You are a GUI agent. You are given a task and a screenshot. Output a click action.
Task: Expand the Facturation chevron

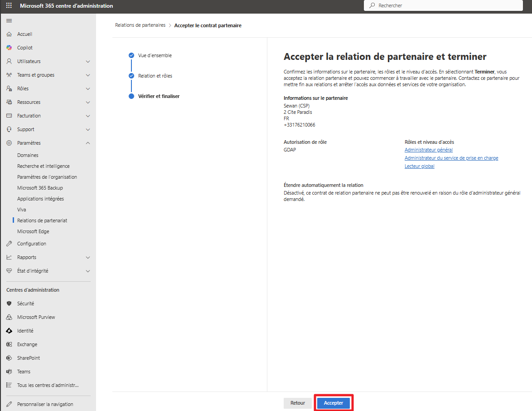click(x=88, y=116)
